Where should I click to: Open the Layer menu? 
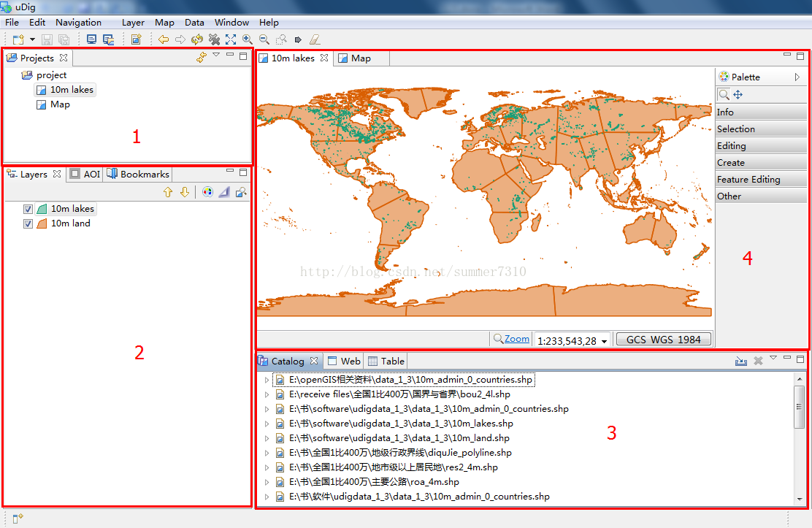tap(133, 23)
